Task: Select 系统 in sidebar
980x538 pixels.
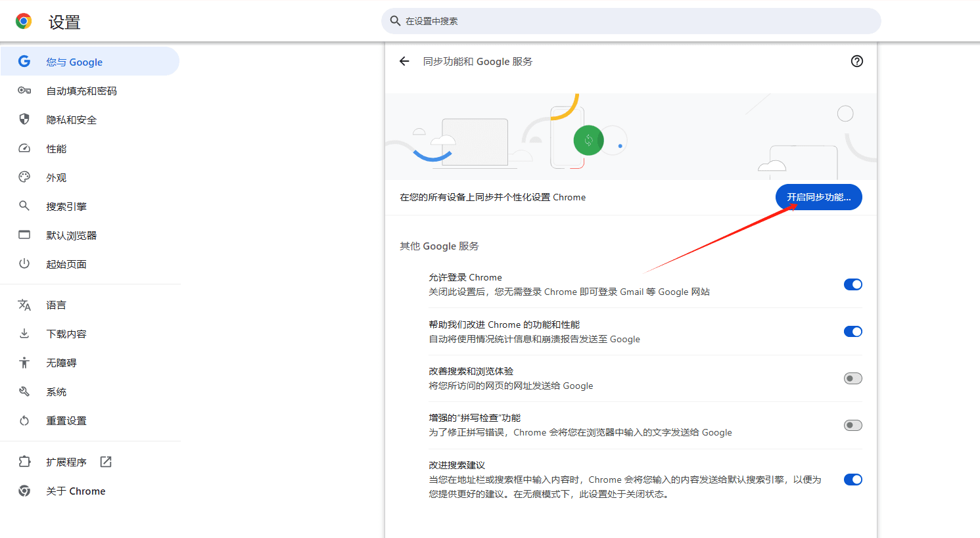Action: point(89,392)
